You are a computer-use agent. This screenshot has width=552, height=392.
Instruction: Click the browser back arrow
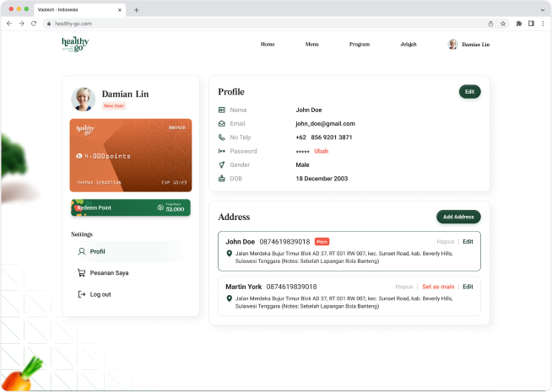(9, 24)
